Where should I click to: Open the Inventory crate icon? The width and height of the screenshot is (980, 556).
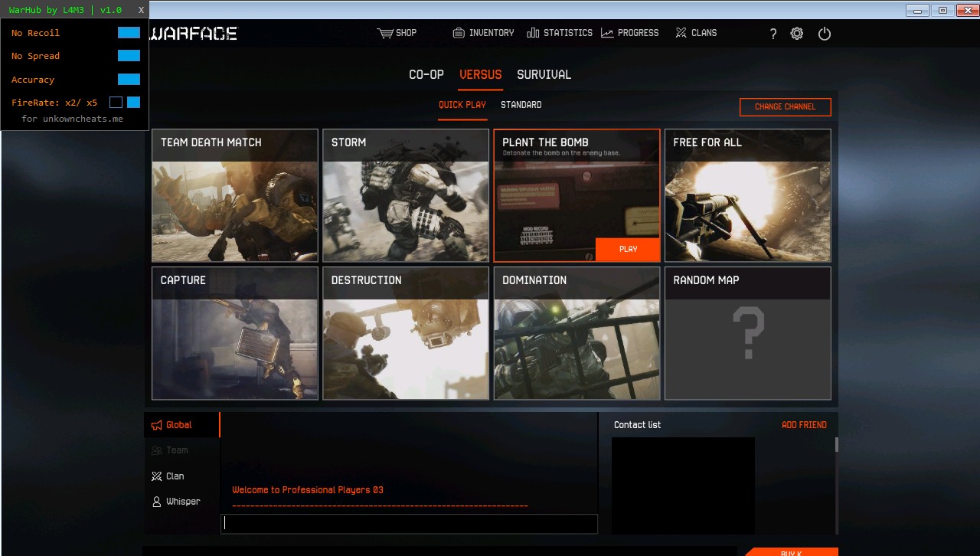point(459,33)
